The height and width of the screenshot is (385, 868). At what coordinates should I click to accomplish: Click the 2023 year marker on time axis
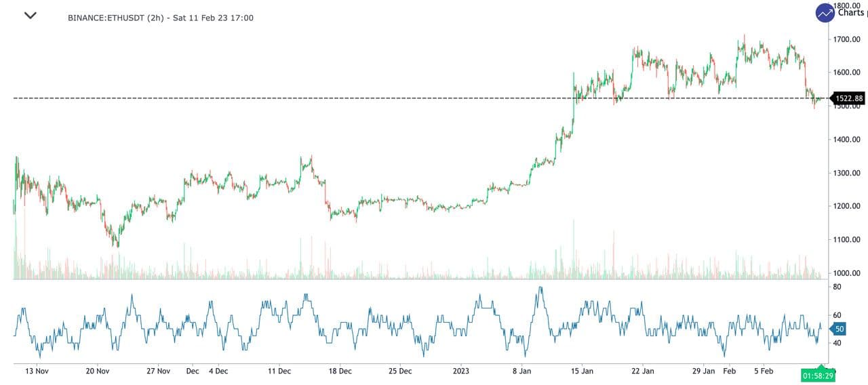point(460,371)
